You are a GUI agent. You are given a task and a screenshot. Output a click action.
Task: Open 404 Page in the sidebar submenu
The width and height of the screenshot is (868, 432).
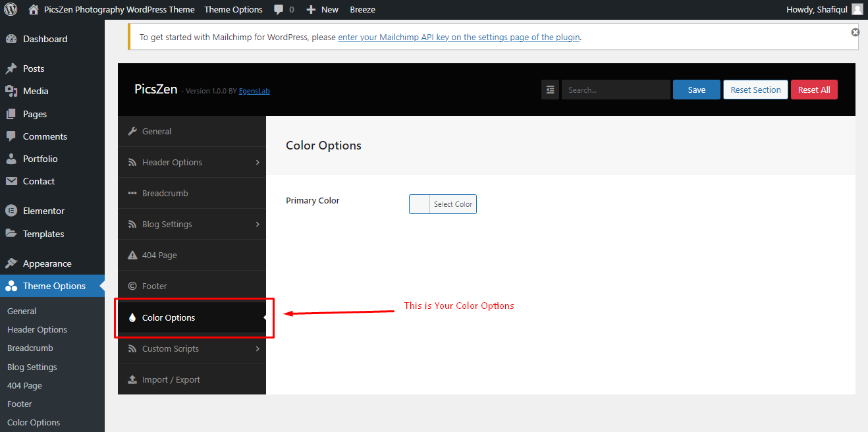24,385
